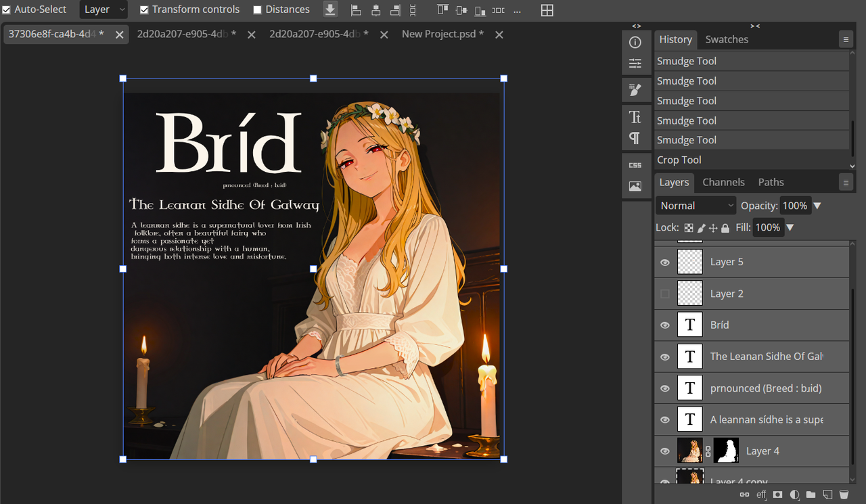Open the image panel icon in sidebar

tap(635, 187)
